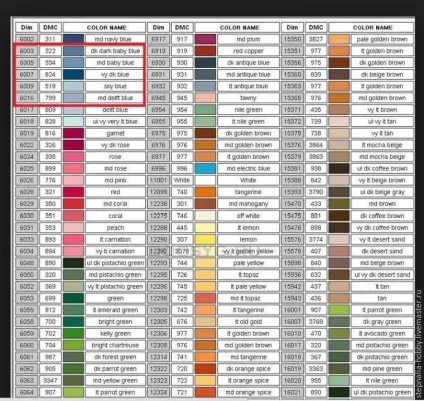Image resolution: width=424 pixels, height=401 pixels.
Task: Select the lt parrot green swatch beside 16001
Action: pos(339,310)
